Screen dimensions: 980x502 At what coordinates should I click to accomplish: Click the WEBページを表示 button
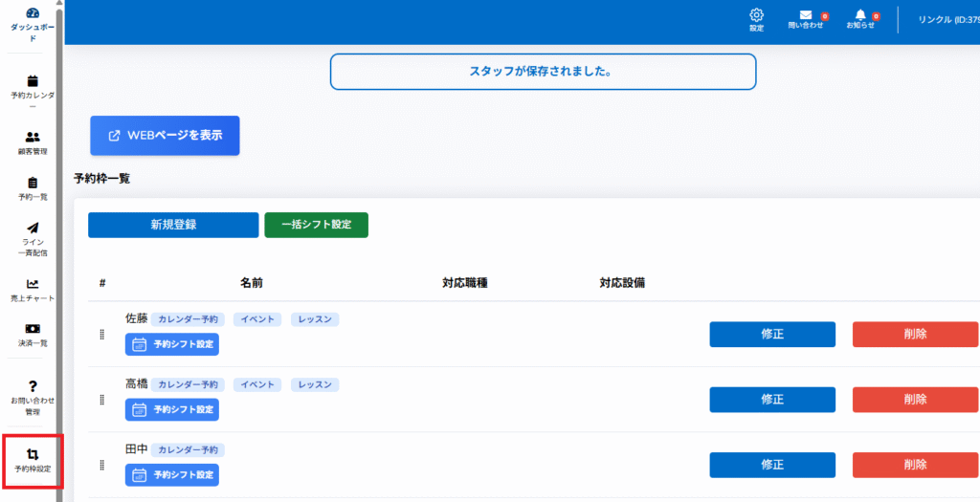click(165, 136)
